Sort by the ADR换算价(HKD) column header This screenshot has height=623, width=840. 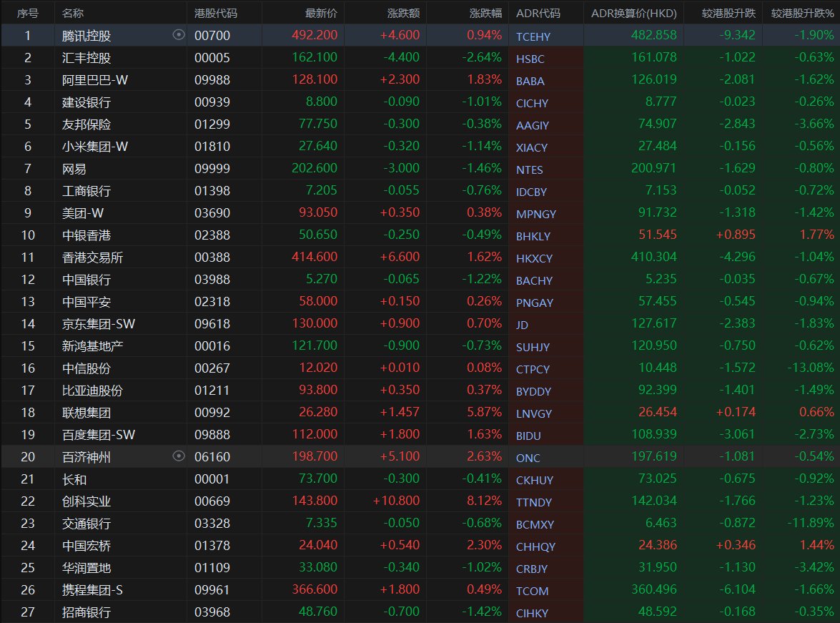[633, 13]
